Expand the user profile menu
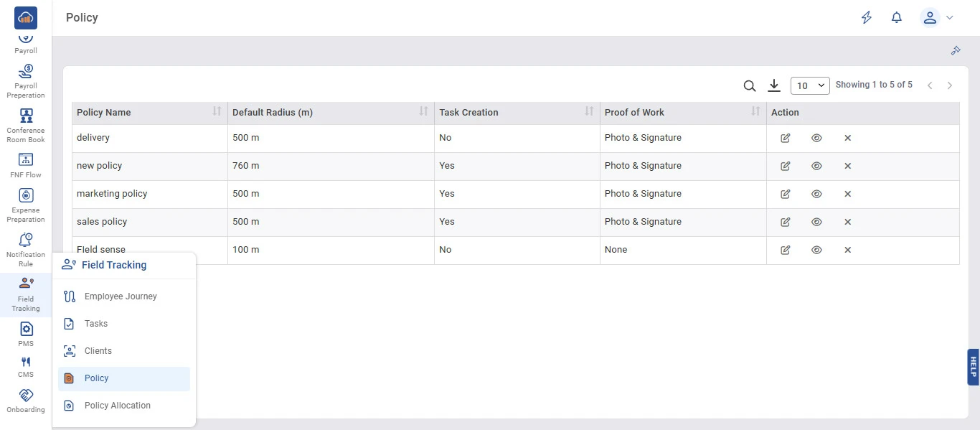 937,18
